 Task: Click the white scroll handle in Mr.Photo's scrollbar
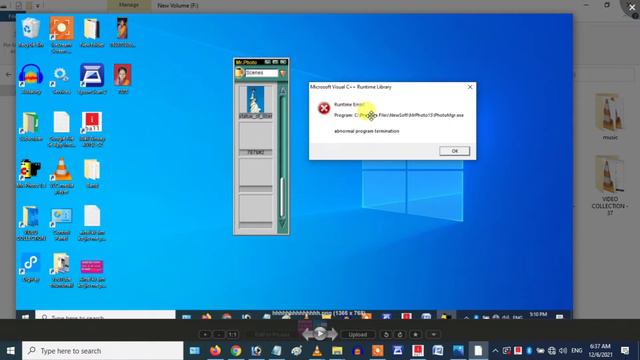(x=282, y=198)
